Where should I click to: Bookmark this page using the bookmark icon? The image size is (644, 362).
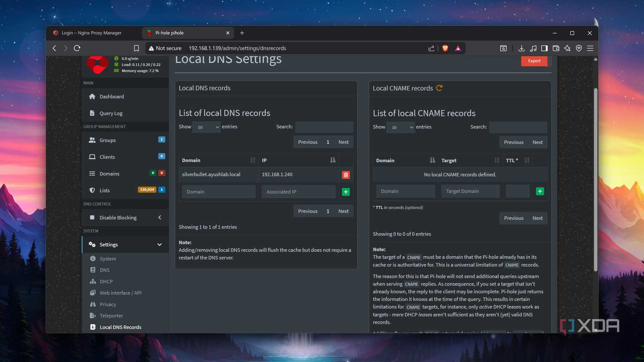(136, 48)
